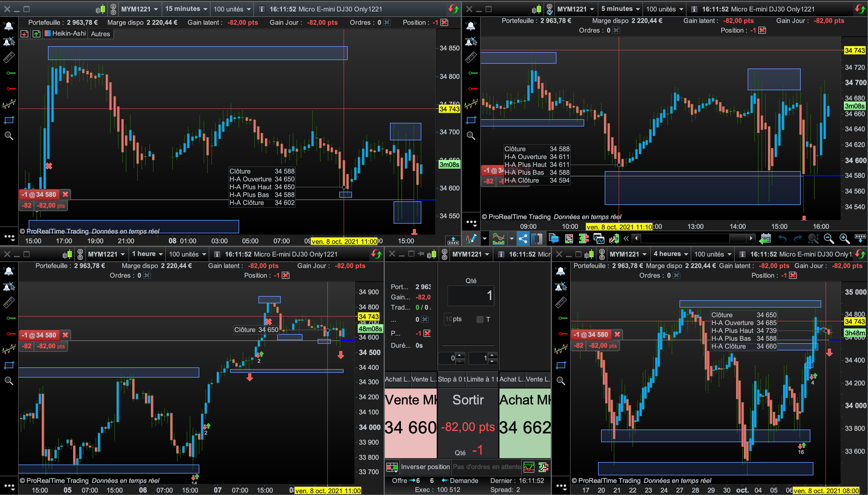Open the calendar date navigation icon
The width and height of the screenshot is (868, 495).
[x=765, y=239]
